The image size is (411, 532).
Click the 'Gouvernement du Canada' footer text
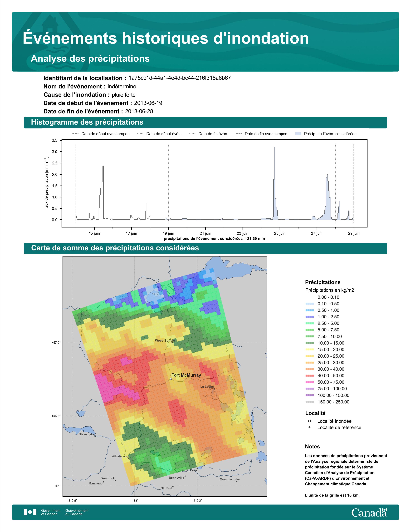(x=77, y=512)
